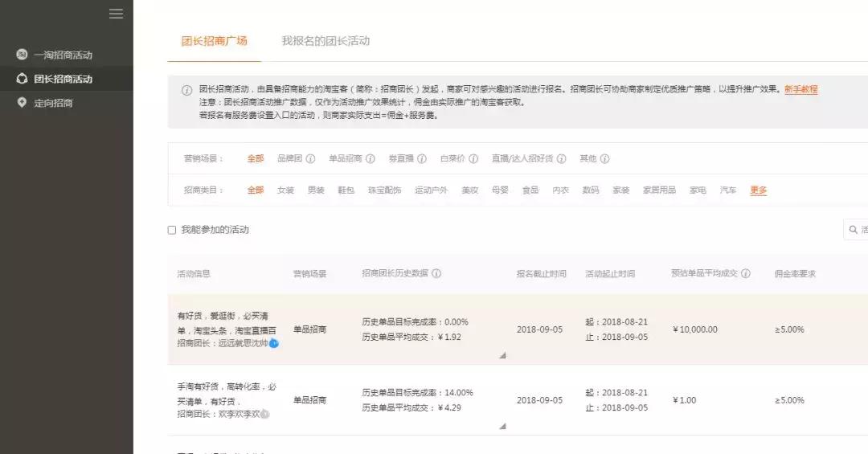Filter category by 汽车
868x454 pixels.
[x=728, y=190]
